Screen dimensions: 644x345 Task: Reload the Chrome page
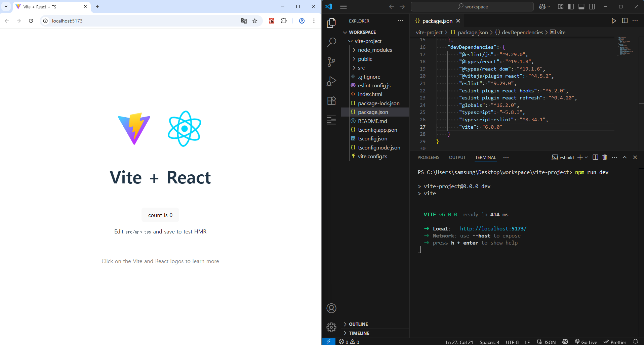pos(31,21)
